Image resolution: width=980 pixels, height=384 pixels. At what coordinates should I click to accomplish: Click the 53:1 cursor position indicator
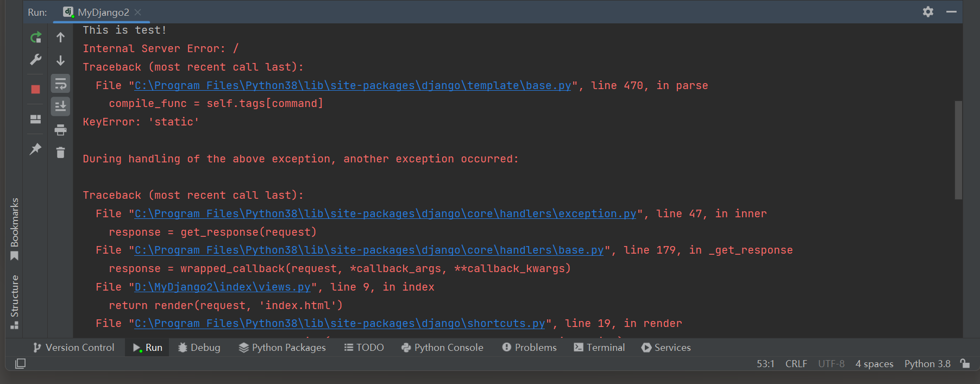coord(765,364)
